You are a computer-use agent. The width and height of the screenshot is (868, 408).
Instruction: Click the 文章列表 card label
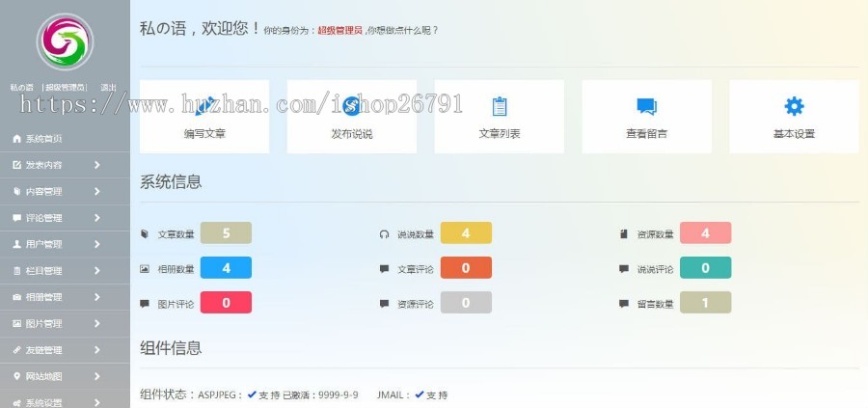(500, 134)
